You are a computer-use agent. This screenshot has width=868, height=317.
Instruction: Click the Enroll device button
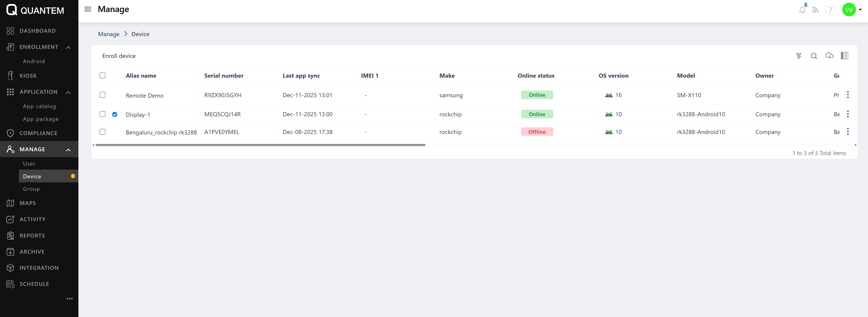pos(119,56)
